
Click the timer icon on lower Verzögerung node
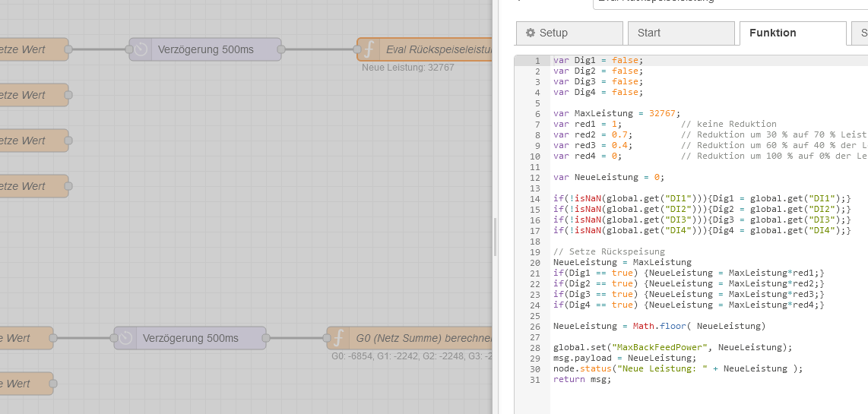point(125,338)
